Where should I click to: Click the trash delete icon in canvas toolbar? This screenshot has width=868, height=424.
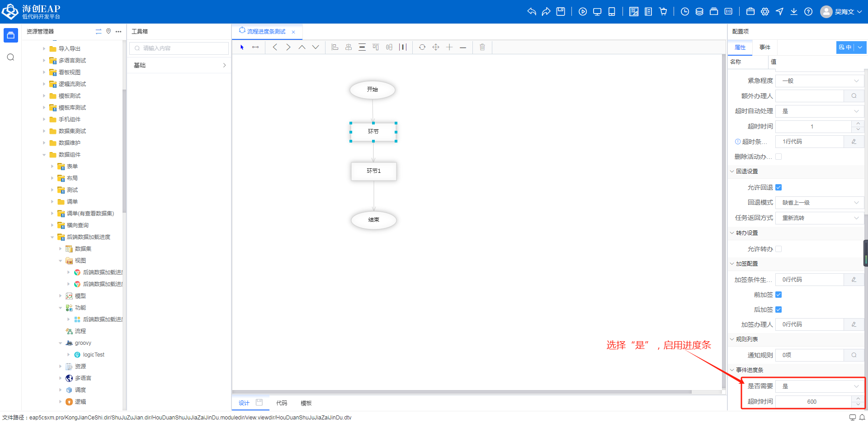482,47
